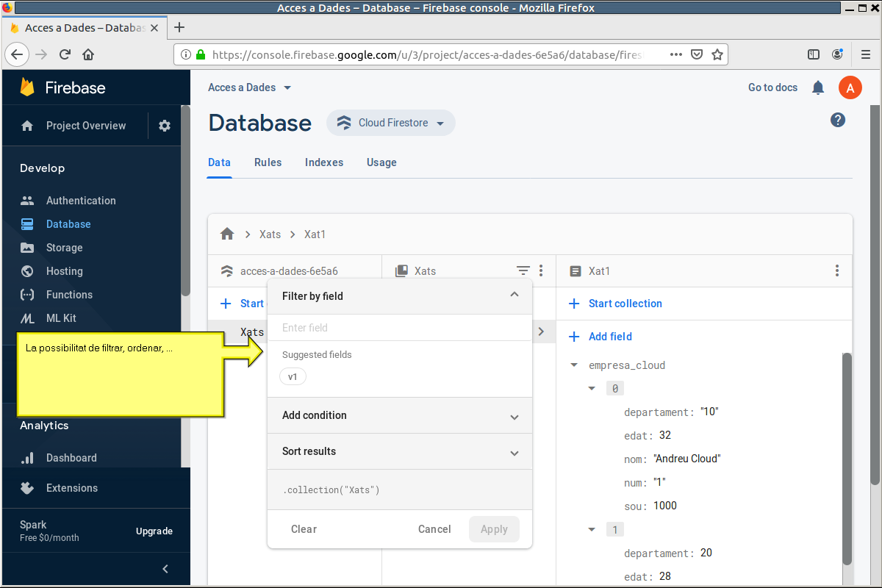Collapse empresa_cloud field
This screenshot has height=588, width=882.
(x=574, y=365)
